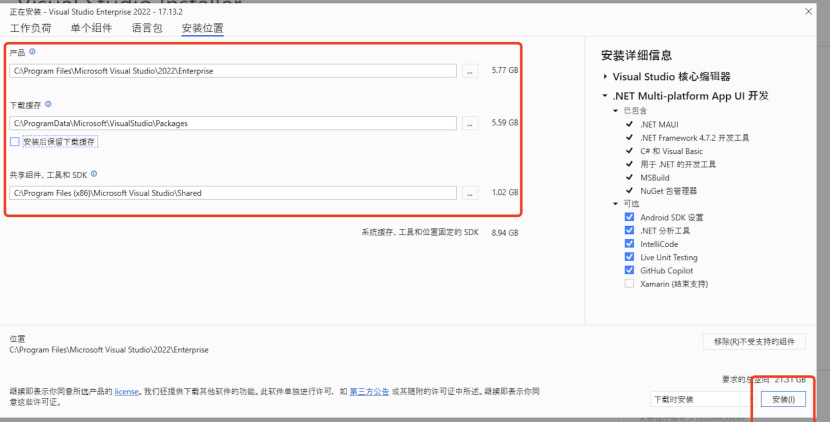Image resolution: width=830 pixels, height=422 pixels.
Task: Select NuGet 包管理器 item
Action: pos(669,191)
